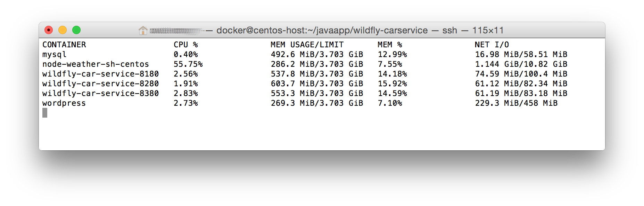Click the MEM USAGE/LIMIT column header
Image resolution: width=644 pixels, height=206 pixels.
(307, 45)
